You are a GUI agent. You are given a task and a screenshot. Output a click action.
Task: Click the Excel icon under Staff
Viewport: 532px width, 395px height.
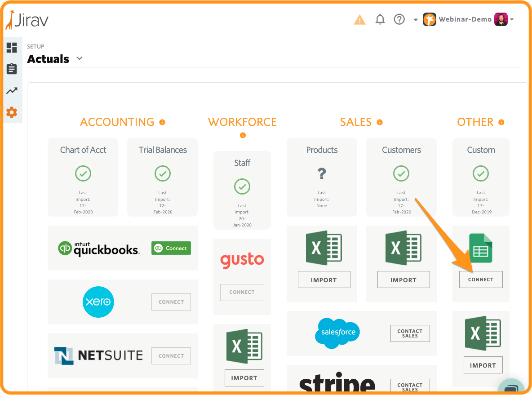(x=244, y=346)
